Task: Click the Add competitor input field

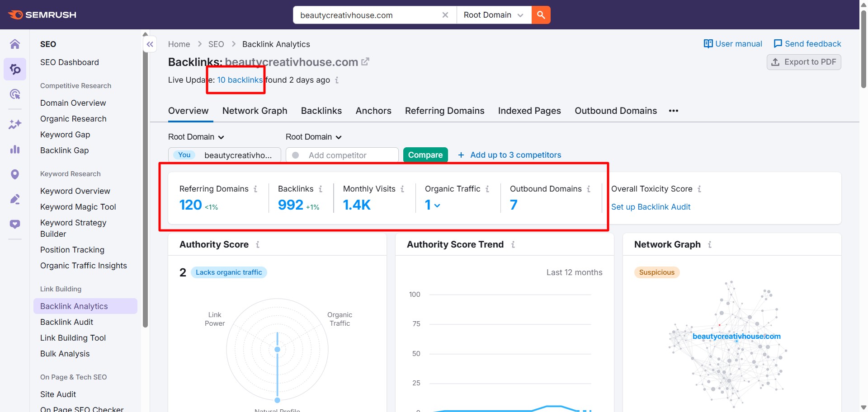Action: click(347, 155)
